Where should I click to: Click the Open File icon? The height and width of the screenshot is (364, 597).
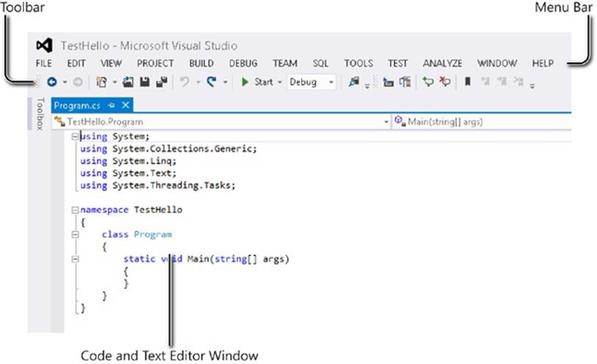coord(128,81)
